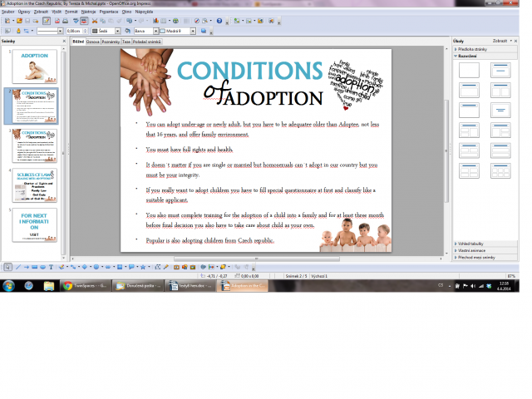Click the send document by e-mail icon
The width and height of the screenshot is (532, 399).
pyautogui.click(x=36, y=21)
